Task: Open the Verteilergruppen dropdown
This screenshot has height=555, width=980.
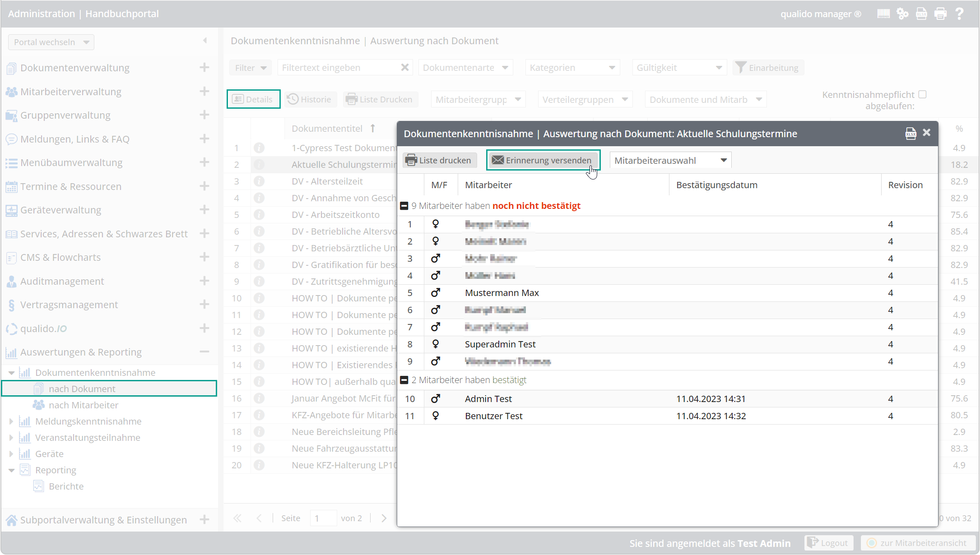Action: [x=585, y=99]
